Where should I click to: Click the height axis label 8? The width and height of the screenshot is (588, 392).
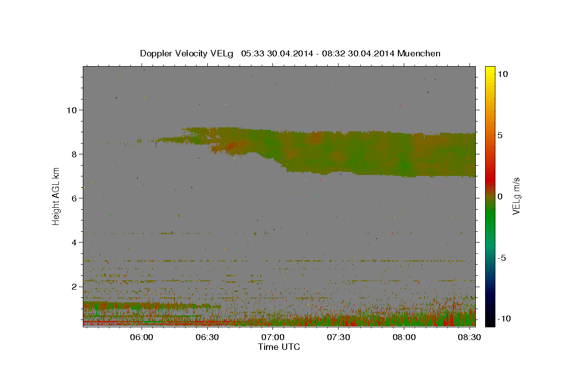(x=74, y=154)
